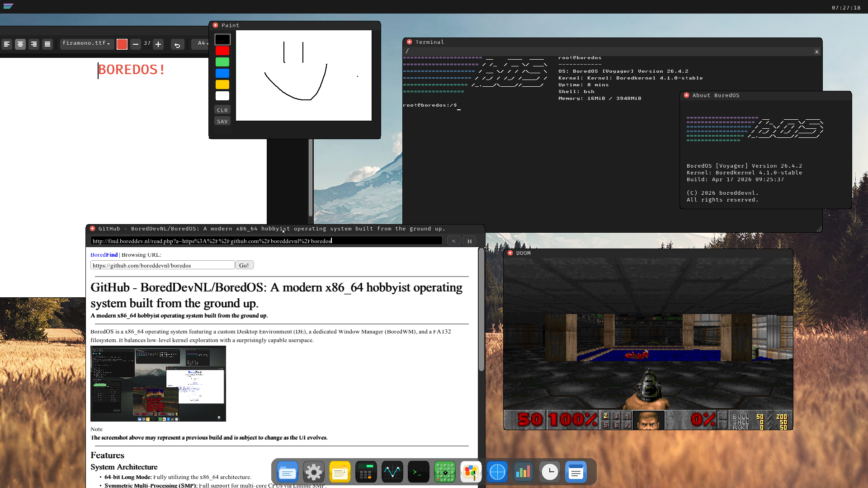
Task: Select yellow color in Paint palette
Action: pyautogui.click(x=222, y=84)
